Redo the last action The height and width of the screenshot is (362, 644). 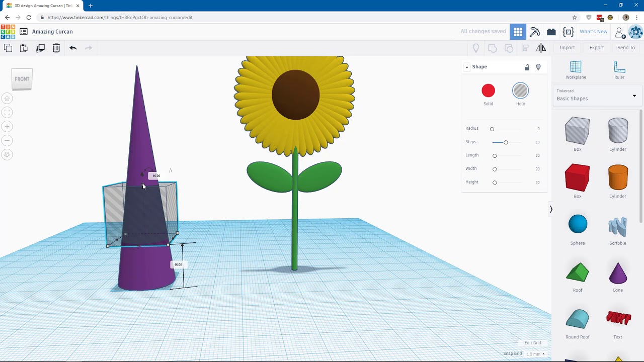click(x=89, y=48)
